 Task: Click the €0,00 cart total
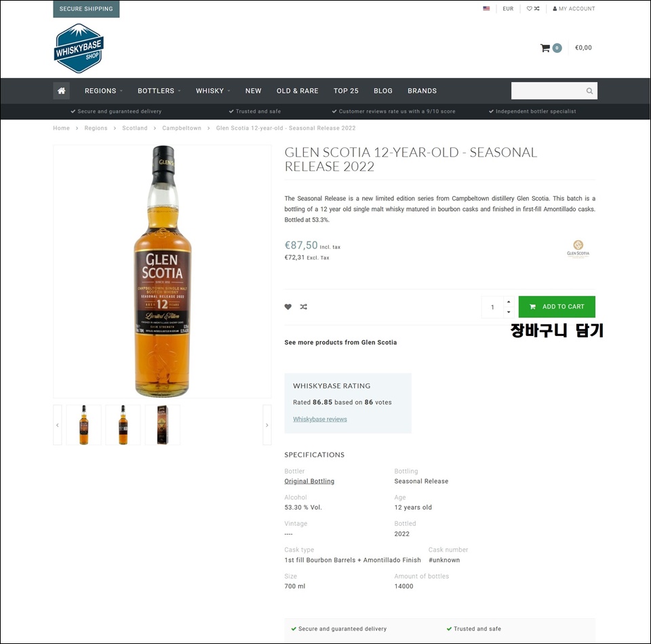pyautogui.click(x=583, y=48)
